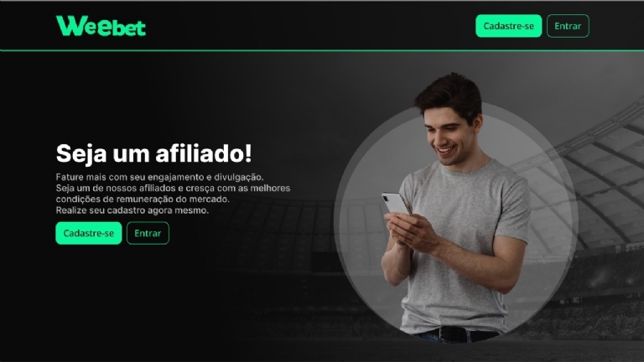Click the text "condições de remuneração do mercado"

pos(142,199)
